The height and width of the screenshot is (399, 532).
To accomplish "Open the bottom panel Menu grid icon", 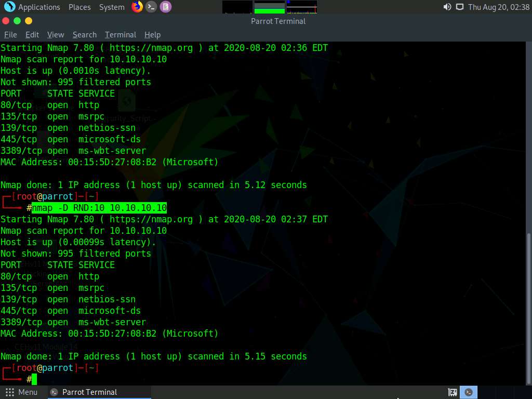I will point(10,392).
